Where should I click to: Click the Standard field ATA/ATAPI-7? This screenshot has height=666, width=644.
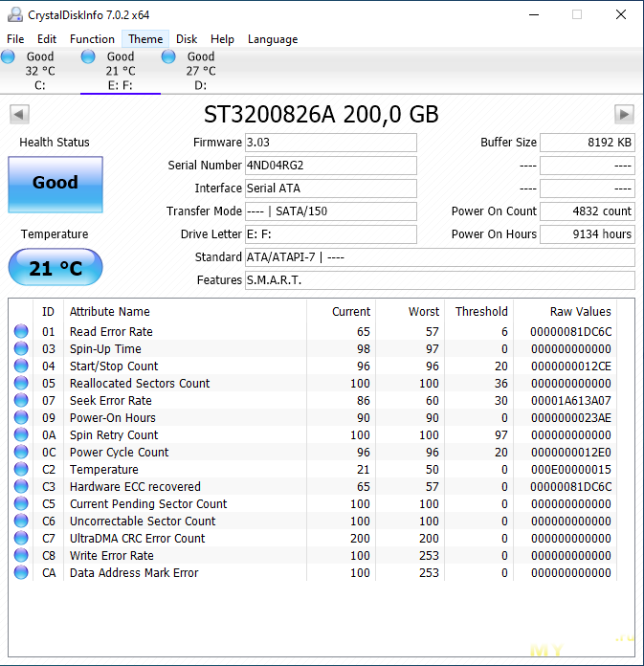(440, 257)
